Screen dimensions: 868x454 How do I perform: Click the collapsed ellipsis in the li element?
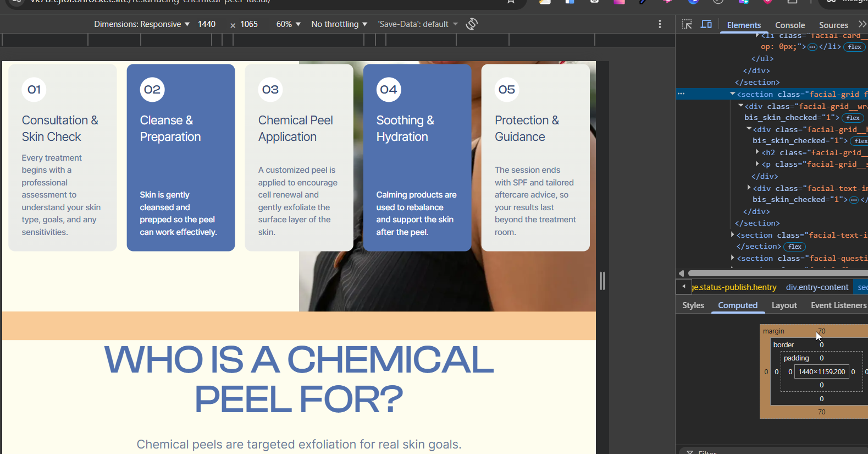pyautogui.click(x=812, y=47)
